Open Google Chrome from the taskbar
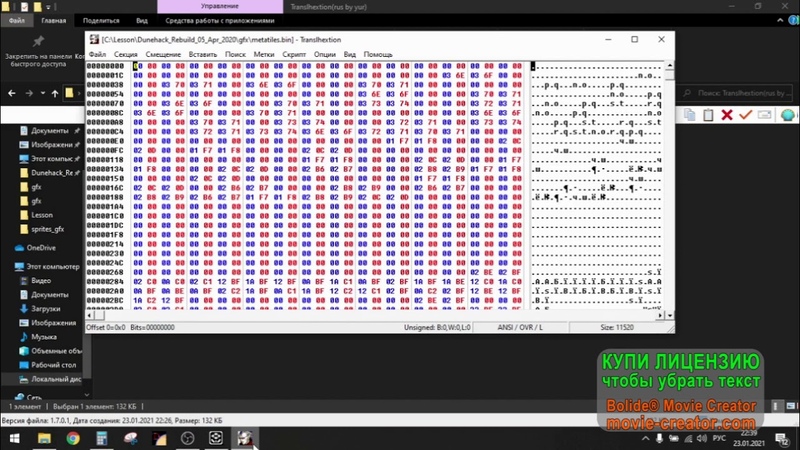 pos(73,438)
